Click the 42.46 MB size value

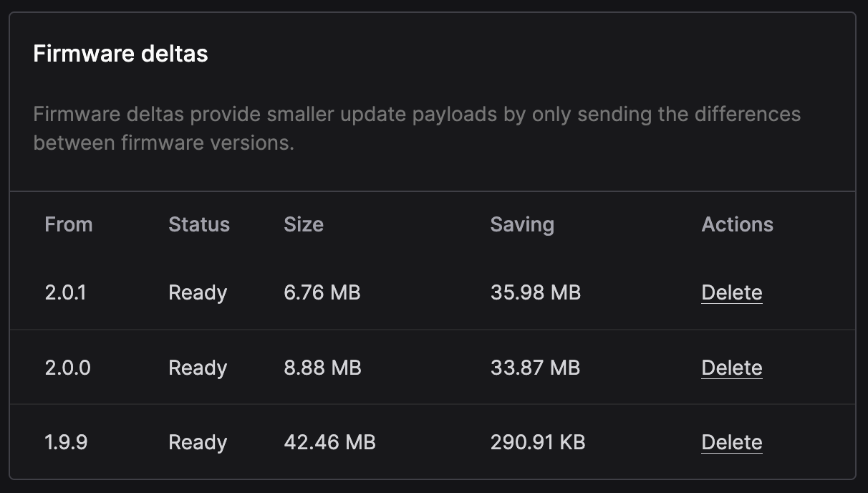click(x=329, y=442)
